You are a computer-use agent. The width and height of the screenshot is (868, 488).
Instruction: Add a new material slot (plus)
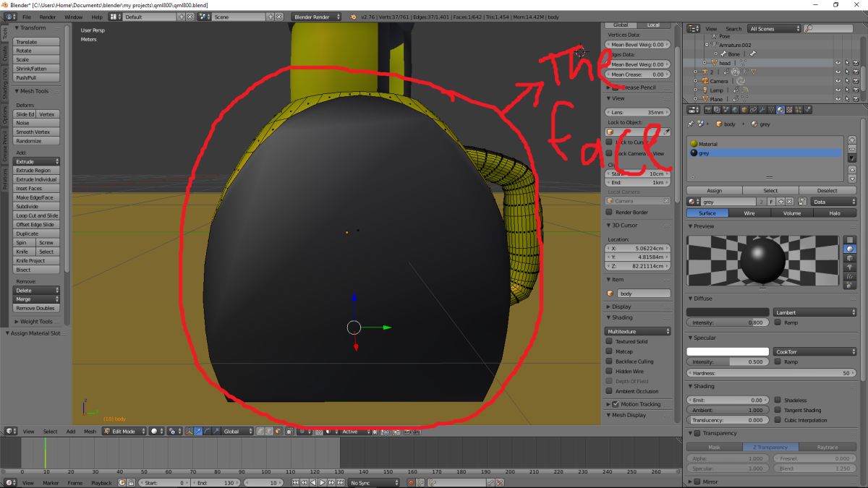pyautogui.click(x=852, y=140)
